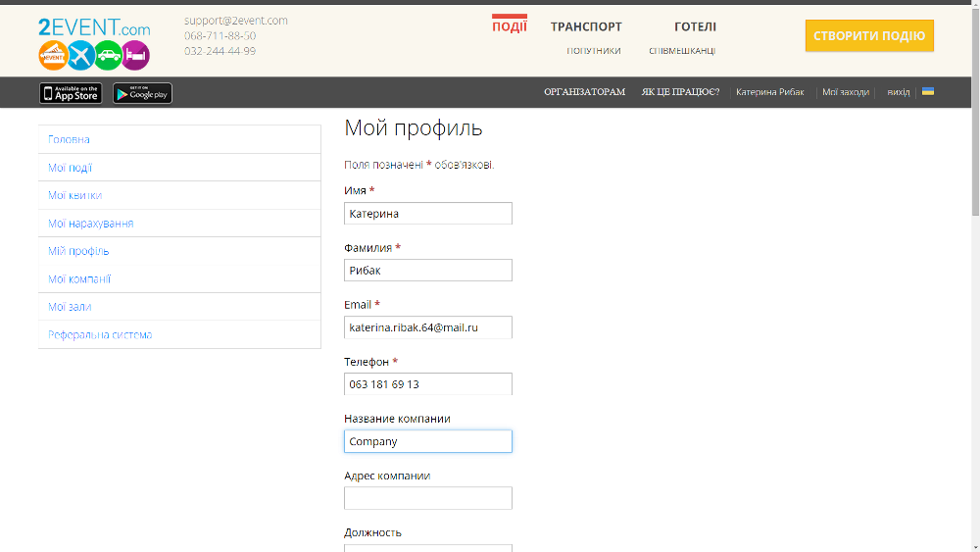Select Реферальна система in the sidebar
The width and height of the screenshot is (980, 552).
[100, 335]
